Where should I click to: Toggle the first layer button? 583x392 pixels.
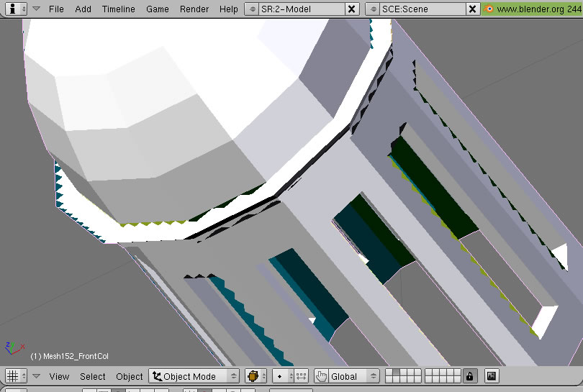(389, 373)
